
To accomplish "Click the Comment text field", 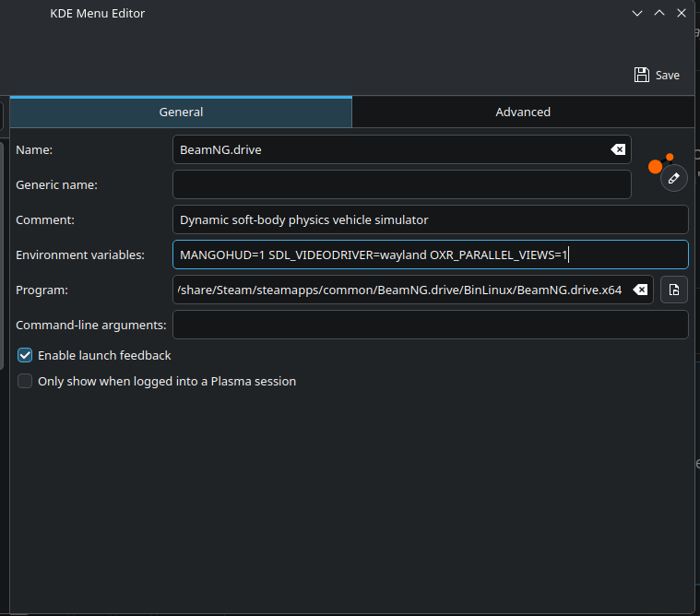I will [430, 219].
